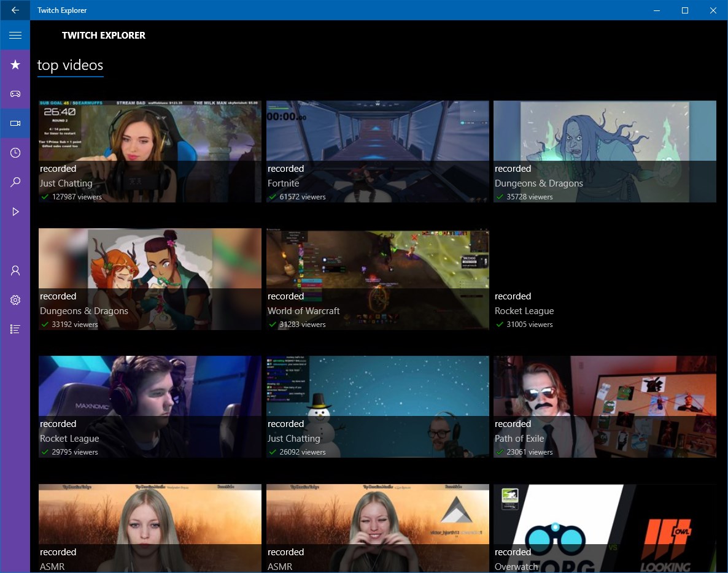Screen dimensions: 728x573
Task: Click the '61572 viewers' text
Action: pyautogui.click(x=302, y=197)
